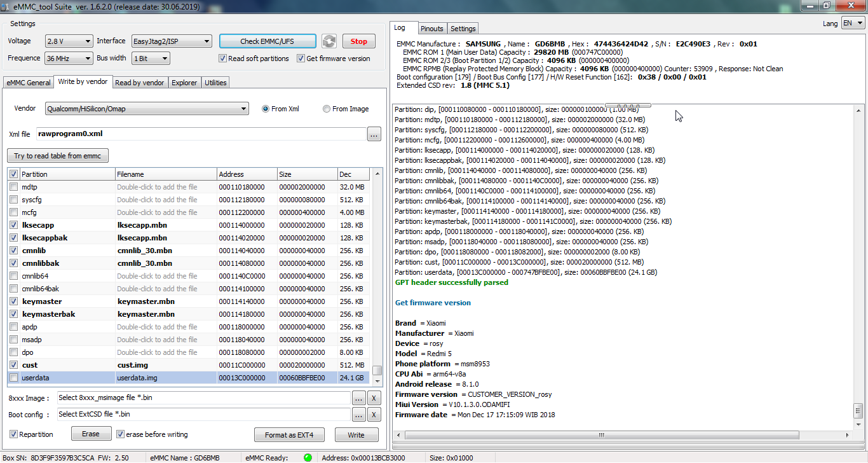Uncheck the cust partition checkbox
868x463 pixels.
[x=13, y=365]
